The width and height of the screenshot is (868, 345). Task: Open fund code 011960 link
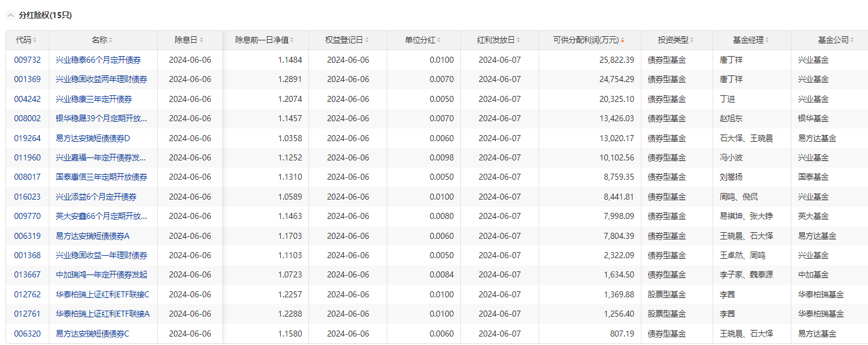(x=27, y=157)
